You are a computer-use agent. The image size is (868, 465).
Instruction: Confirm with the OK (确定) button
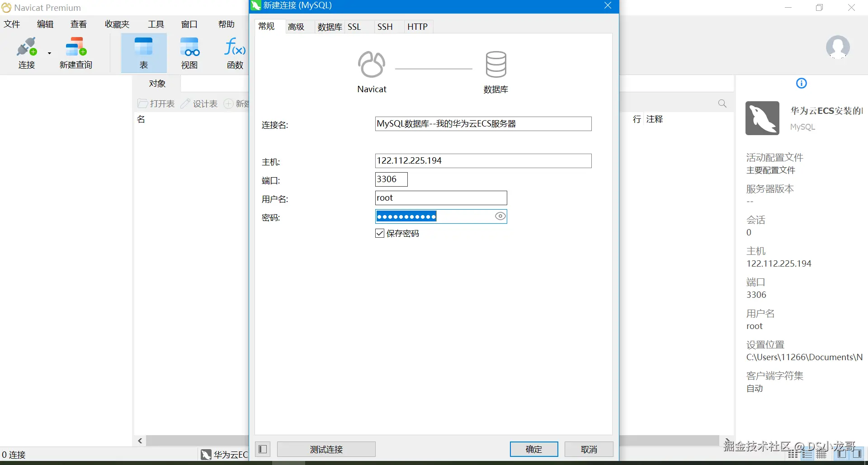click(x=534, y=449)
